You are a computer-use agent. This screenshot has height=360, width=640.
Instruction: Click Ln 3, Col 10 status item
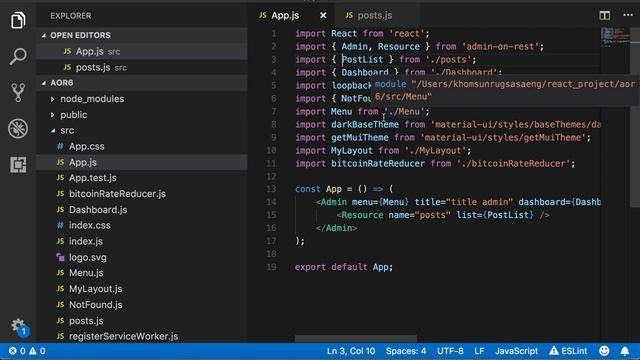351,351
